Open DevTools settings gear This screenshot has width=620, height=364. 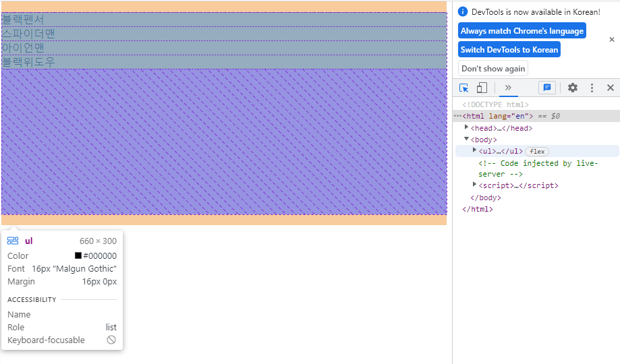573,88
